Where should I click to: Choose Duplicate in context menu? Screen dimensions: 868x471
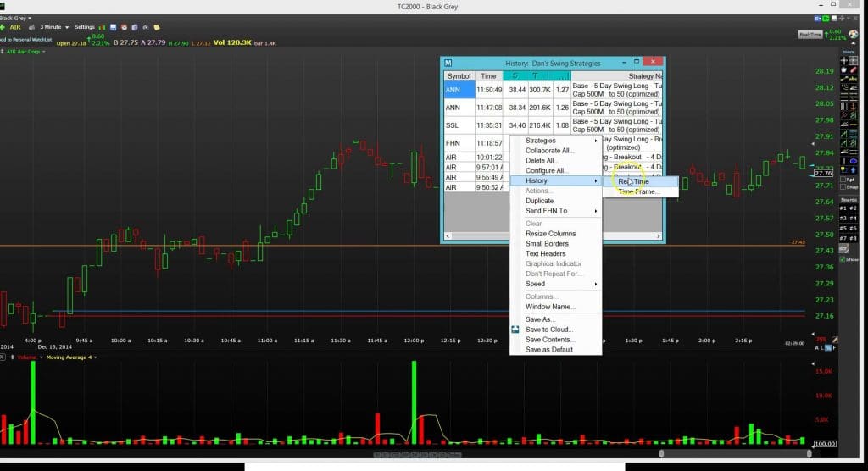[x=556, y=201]
